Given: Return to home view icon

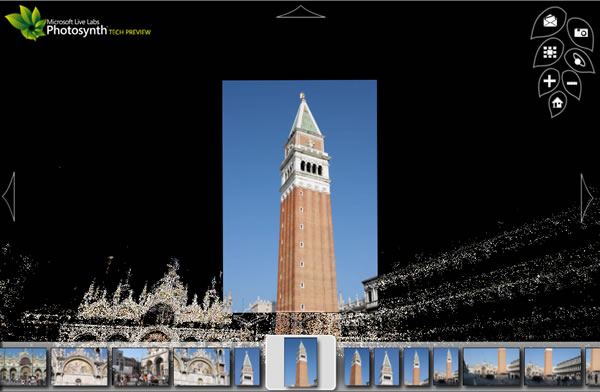Looking at the screenshot, I should point(557,103).
